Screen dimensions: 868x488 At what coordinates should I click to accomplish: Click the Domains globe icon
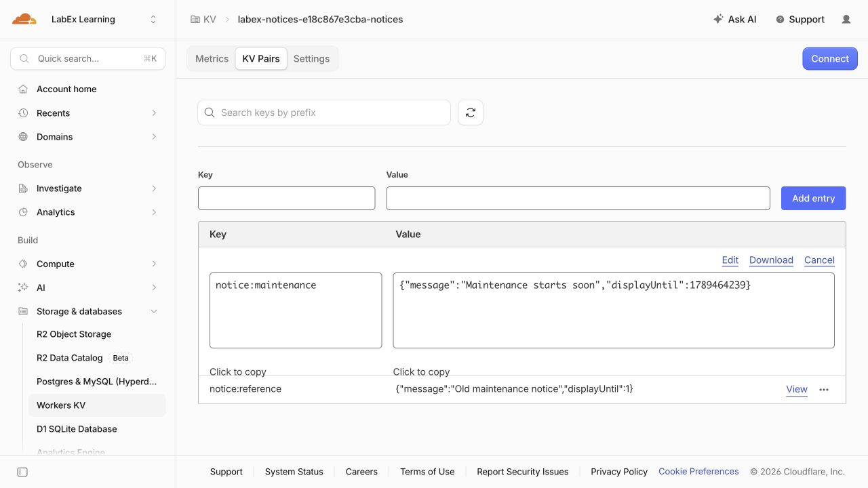(23, 137)
